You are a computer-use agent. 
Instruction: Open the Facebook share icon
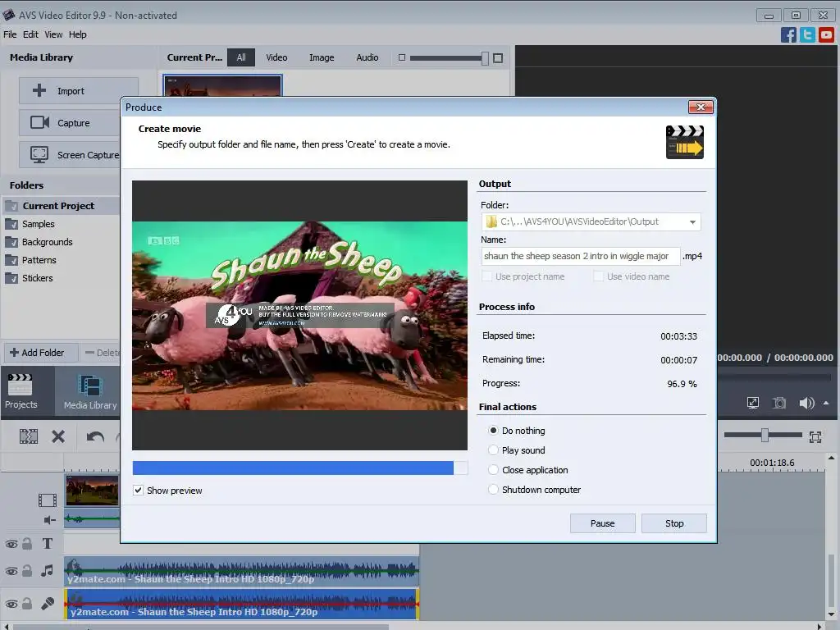pos(788,34)
